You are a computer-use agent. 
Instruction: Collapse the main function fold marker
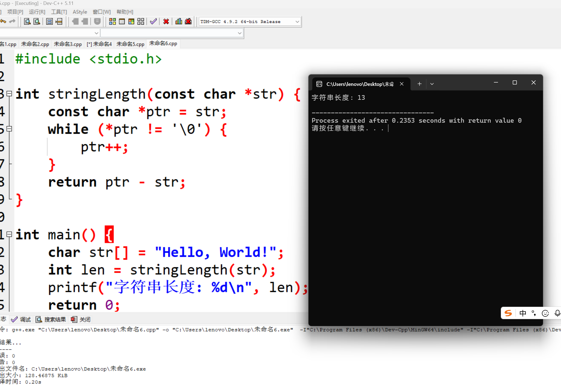pyautogui.click(x=9, y=234)
